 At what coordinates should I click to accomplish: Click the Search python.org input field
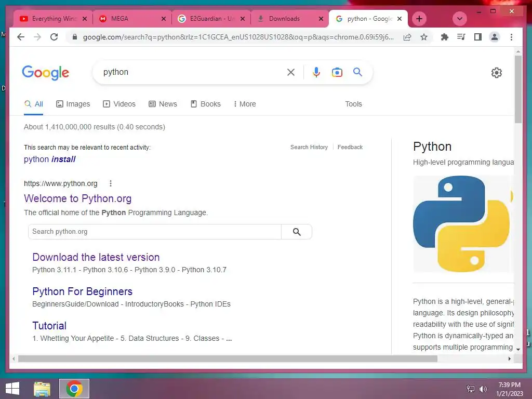(155, 232)
